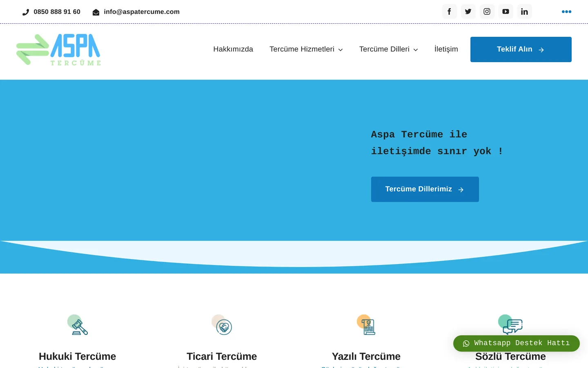Image resolution: width=588 pixels, height=368 pixels.
Task: Open the Yazılı Tercüme heading
Action: [366, 357]
